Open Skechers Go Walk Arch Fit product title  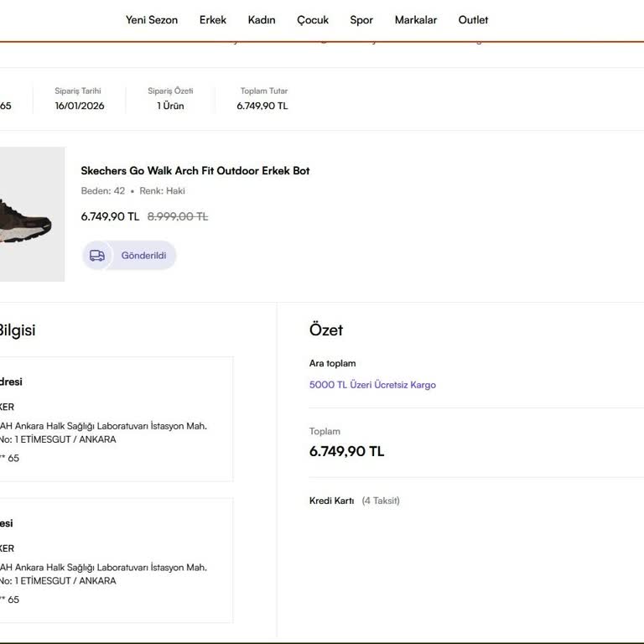(x=195, y=171)
